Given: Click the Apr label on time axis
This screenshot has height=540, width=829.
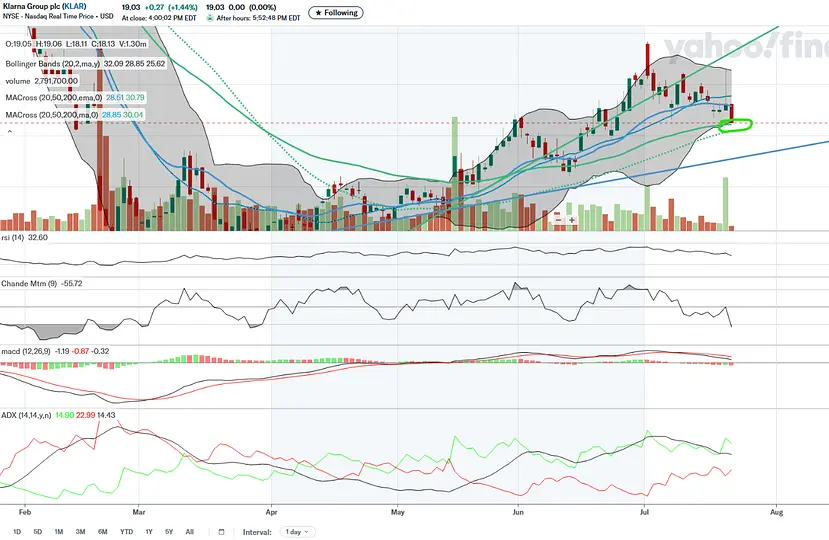Looking at the screenshot, I should click(x=271, y=512).
